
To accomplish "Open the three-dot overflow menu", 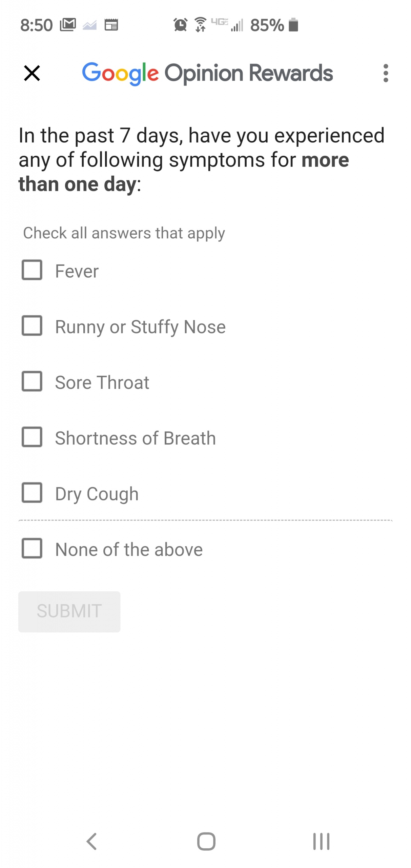I will (385, 73).
